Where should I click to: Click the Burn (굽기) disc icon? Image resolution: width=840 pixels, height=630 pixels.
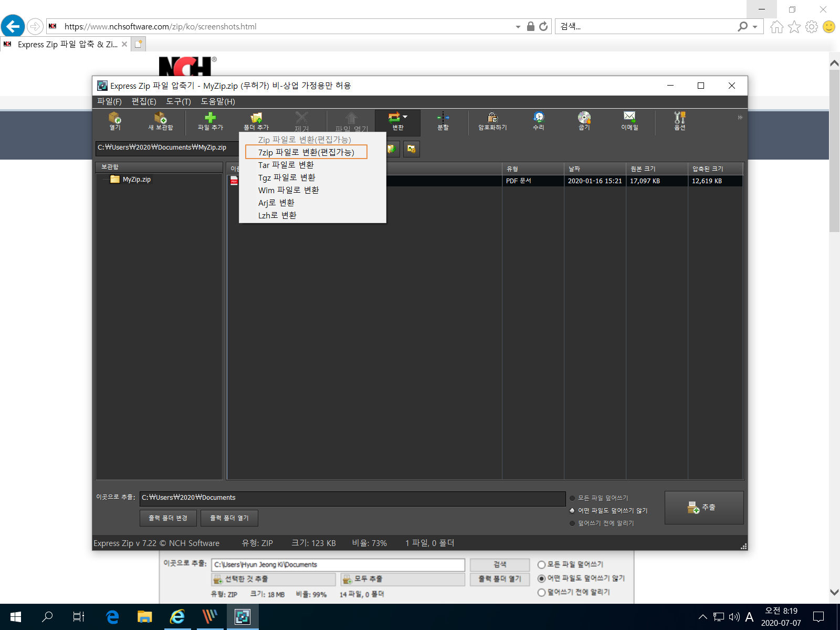tap(584, 121)
